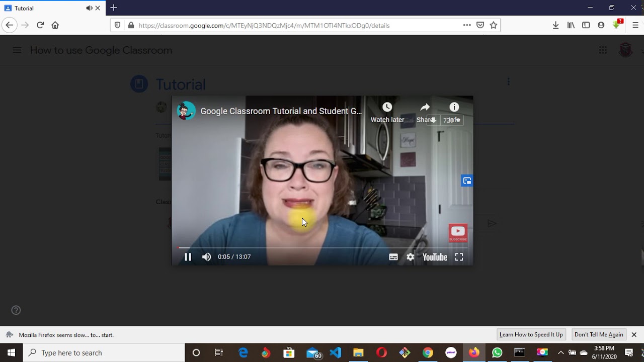644x362 pixels.
Task: Close the Tutorial tab
Action: click(x=98, y=8)
